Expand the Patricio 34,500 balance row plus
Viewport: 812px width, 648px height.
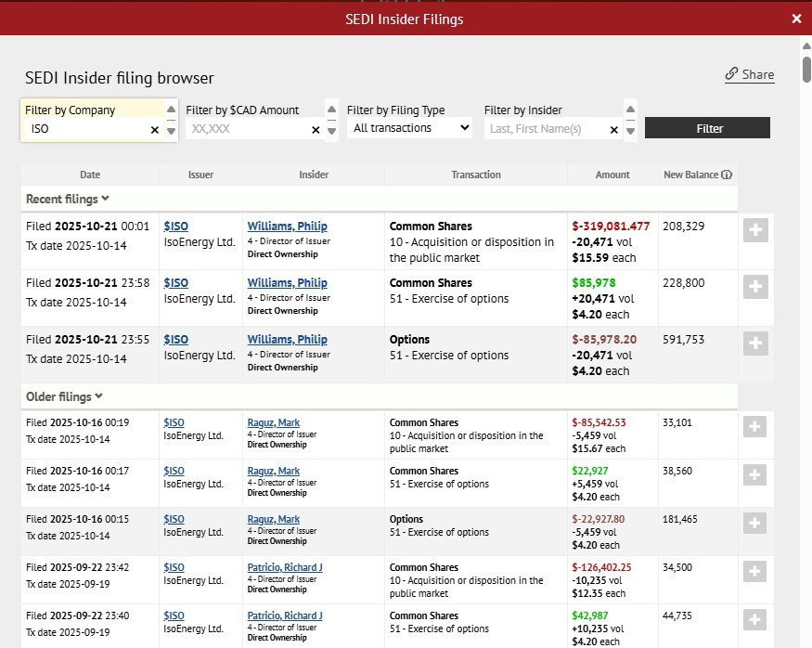tap(755, 571)
